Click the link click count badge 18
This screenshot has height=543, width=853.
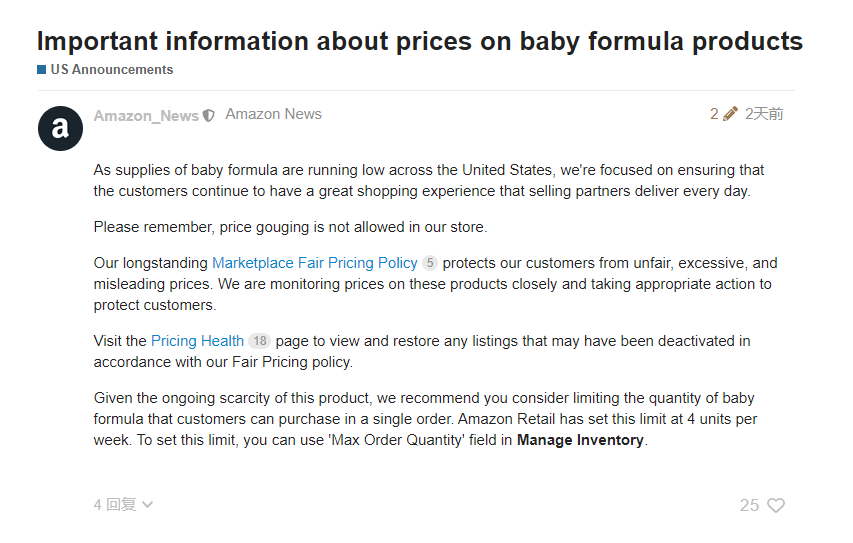pyautogui.click(x=259, y=342)
